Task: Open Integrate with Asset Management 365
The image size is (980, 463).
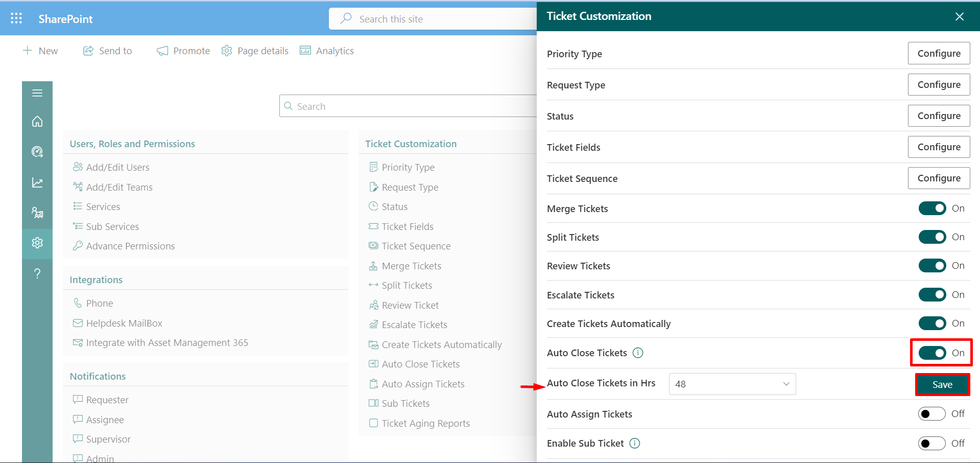Action: (x=167, y=342)
